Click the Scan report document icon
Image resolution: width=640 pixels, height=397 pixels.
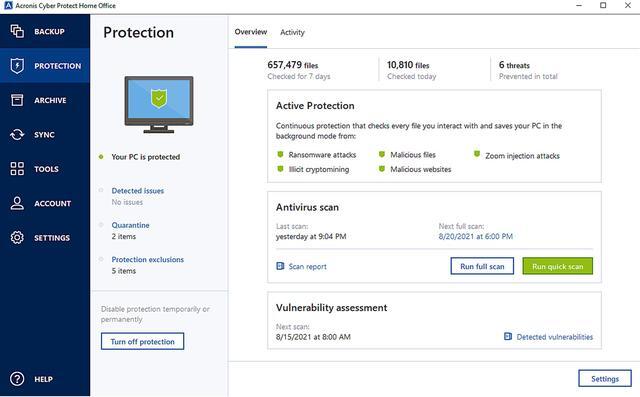[x=280, y=266]
